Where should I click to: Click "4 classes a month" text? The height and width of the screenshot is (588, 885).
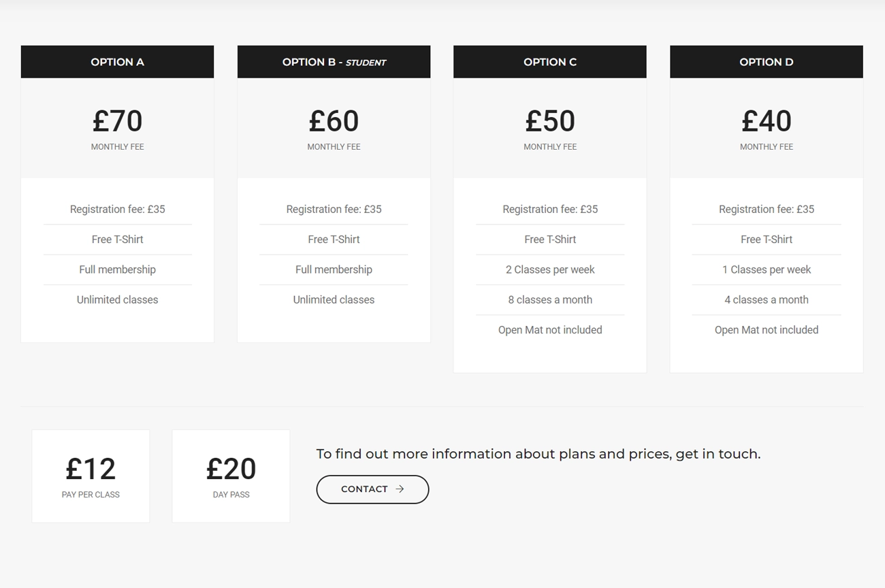(x=767, y=299)
